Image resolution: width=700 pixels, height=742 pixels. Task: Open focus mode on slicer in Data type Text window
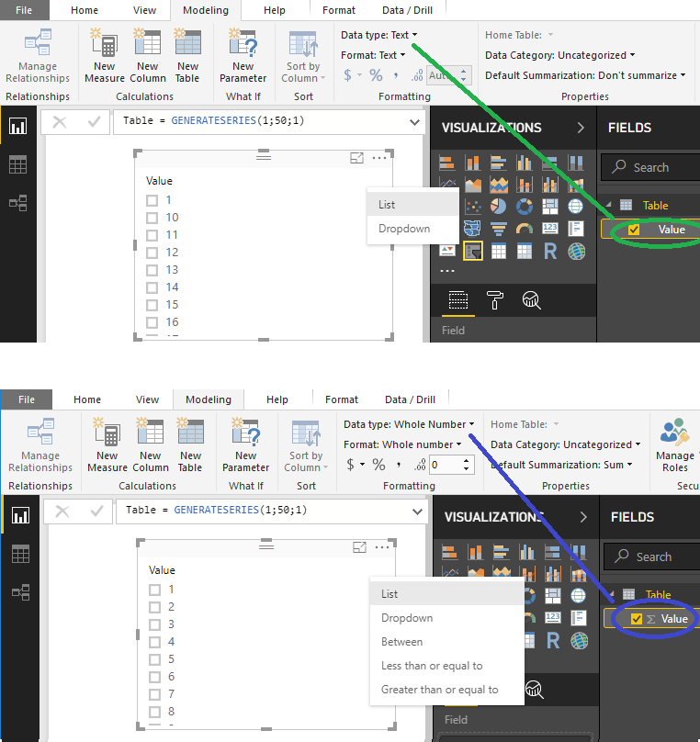[356, 158]
